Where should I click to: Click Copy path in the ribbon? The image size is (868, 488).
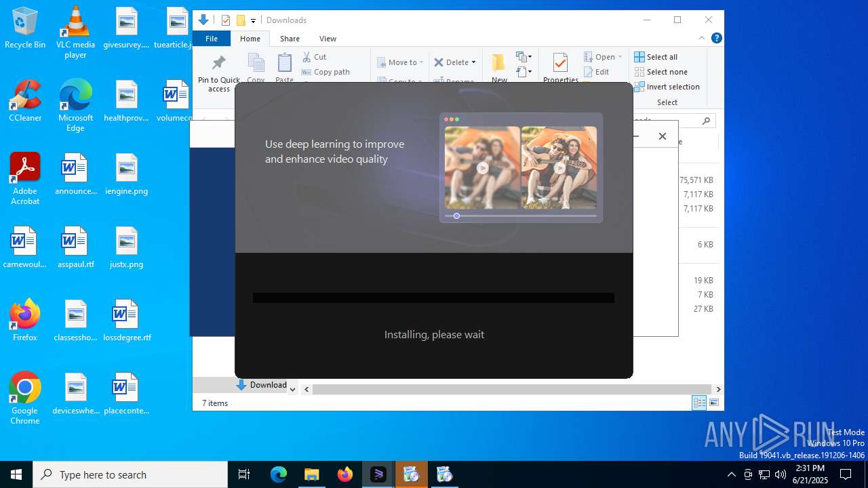pyautogui.click(x=325, y=72)
